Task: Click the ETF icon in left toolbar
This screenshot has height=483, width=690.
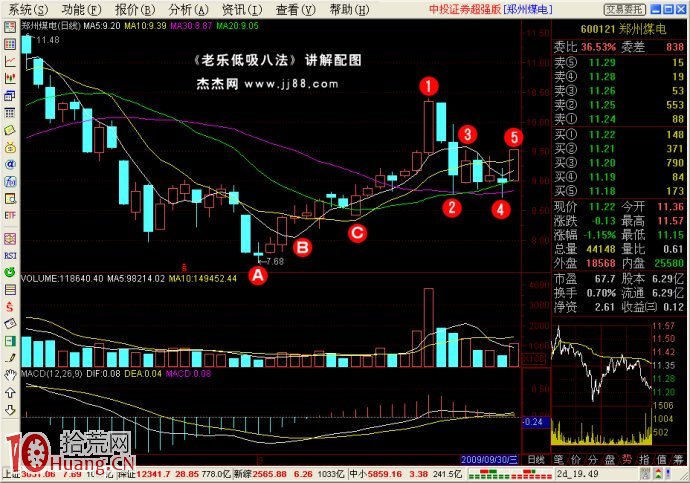Action: coord(10,215)
